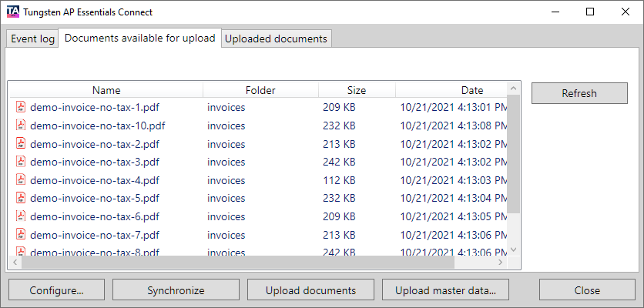This screenshot has height=308, width=644.
Task: Click PDF icon for demo-invoice-no-tax-1.pdf
Action: (21, 107)
